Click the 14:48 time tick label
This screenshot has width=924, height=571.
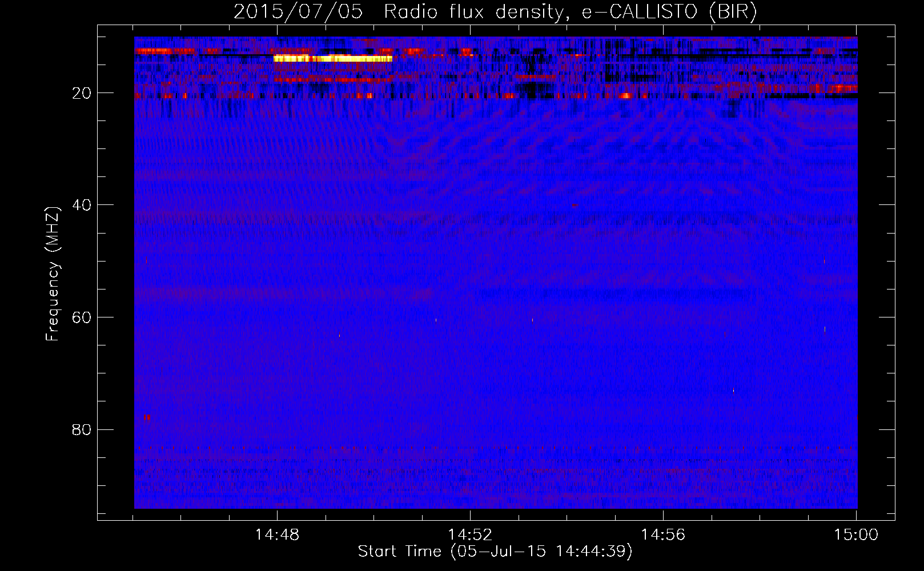(x=277, y=534)
